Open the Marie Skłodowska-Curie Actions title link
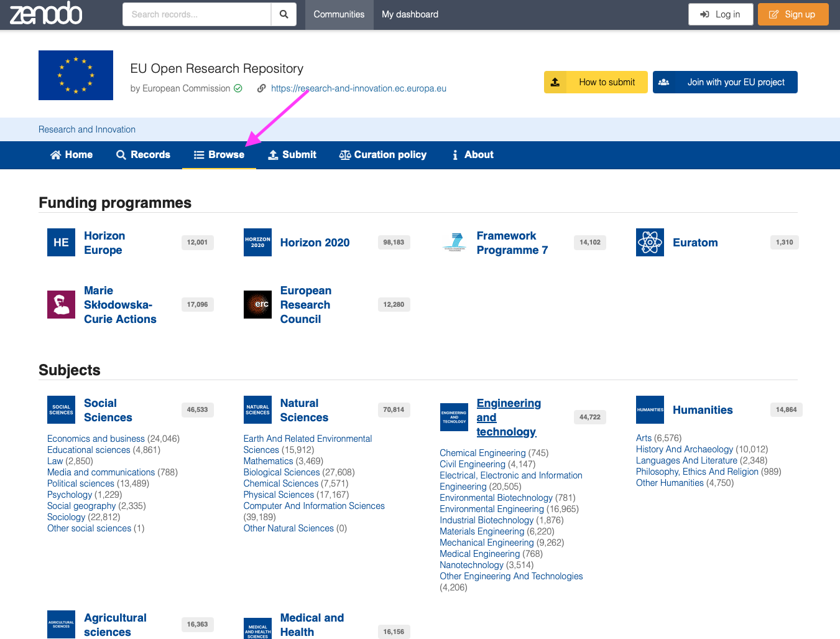Image resolution: width=840 pixels, height=639 pixels. coord(120,305)
